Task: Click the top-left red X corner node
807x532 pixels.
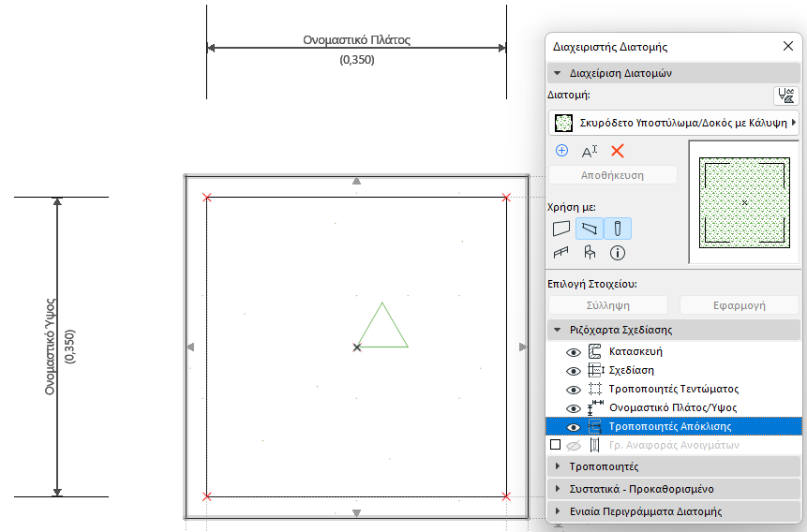Action: [x=207, y=197]
